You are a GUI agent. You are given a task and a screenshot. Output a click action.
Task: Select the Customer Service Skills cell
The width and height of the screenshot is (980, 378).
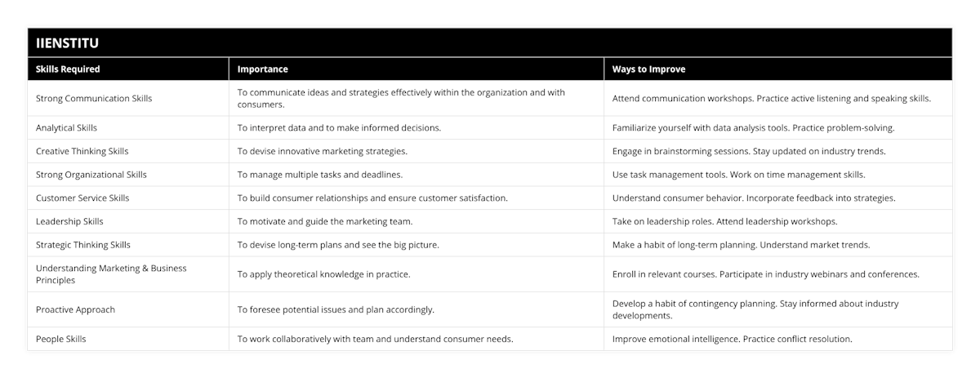point(82,198)
